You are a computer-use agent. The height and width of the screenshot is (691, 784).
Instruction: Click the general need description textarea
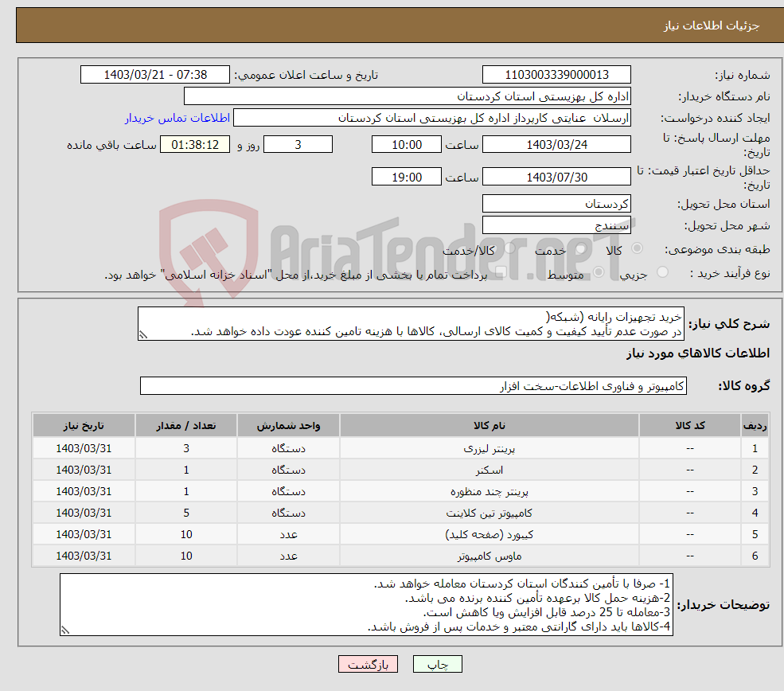click(x=411, y=324)
